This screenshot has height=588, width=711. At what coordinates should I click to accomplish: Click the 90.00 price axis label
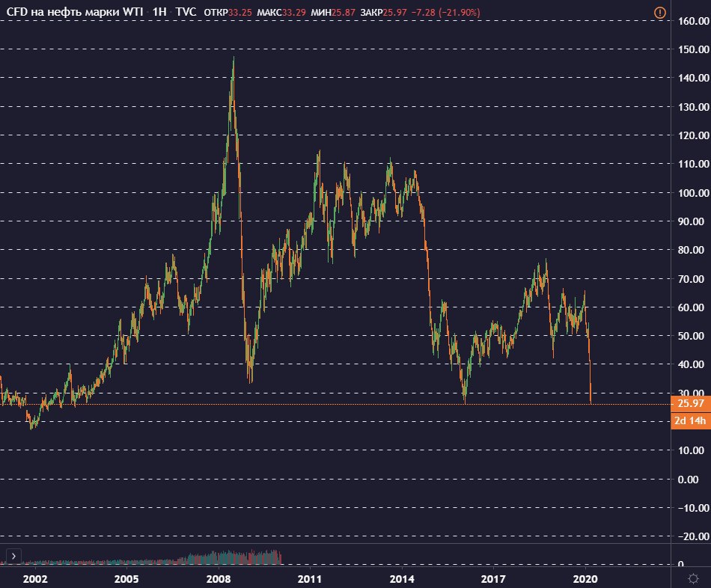pyautogui.click(x=691, y=221)
